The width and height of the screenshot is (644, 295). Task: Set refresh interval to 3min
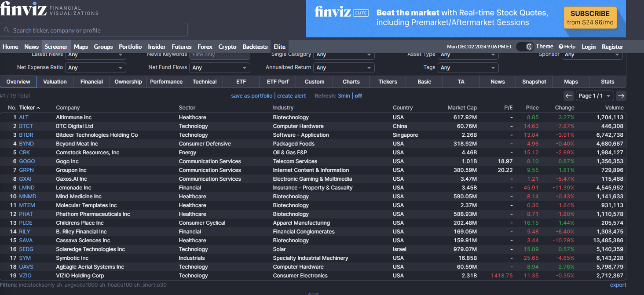click(x=344, y=96)
